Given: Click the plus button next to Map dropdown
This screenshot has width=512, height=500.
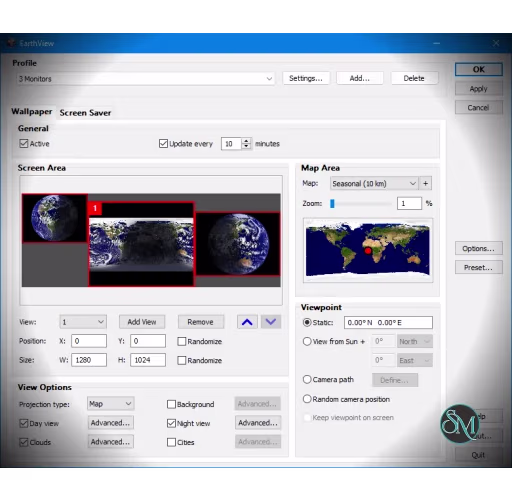Looking at the screenshot, I should click(425, 183).
